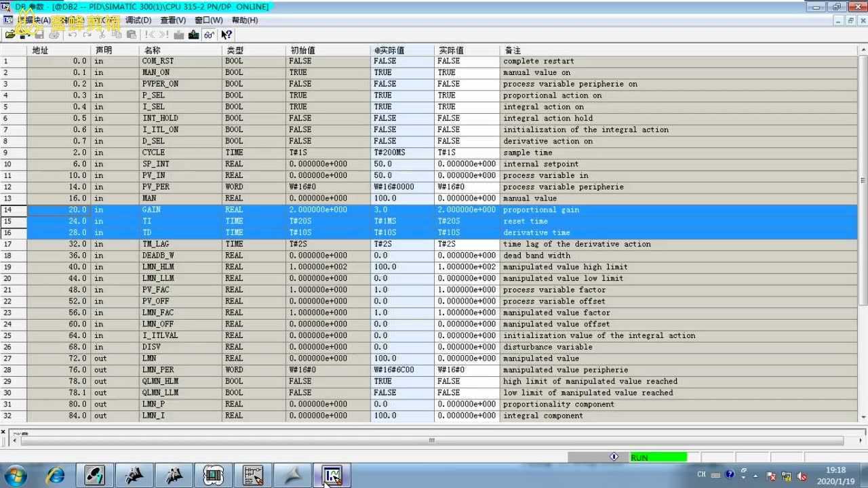
Task: Click the scroll up arrow of vertical scrollbar
Action: click(x=863, y=49)
